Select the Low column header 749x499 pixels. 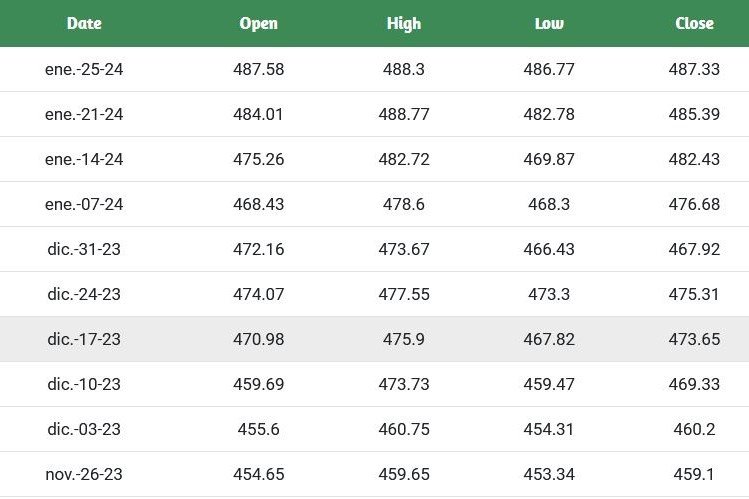(x=549, y=23)
